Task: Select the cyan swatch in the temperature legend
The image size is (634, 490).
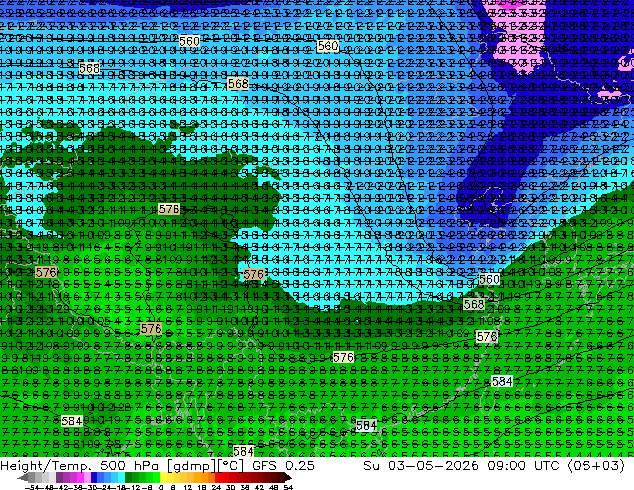Action: pos(121,478)
